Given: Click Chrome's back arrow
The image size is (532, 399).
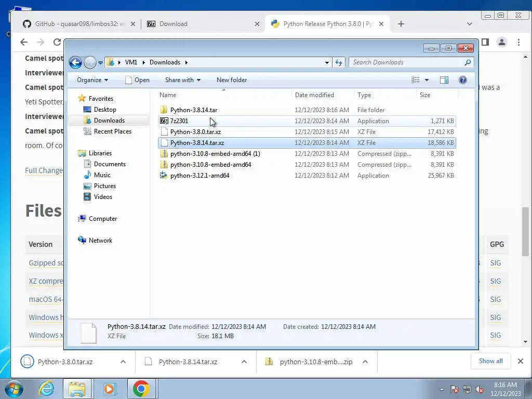Looking at the screenshot, I should [x=24, y=42].
